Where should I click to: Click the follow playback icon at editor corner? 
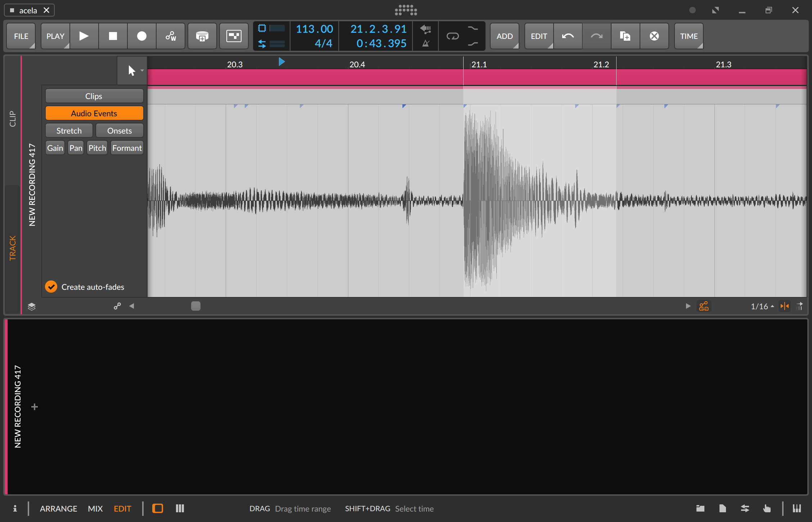[800, 306]
